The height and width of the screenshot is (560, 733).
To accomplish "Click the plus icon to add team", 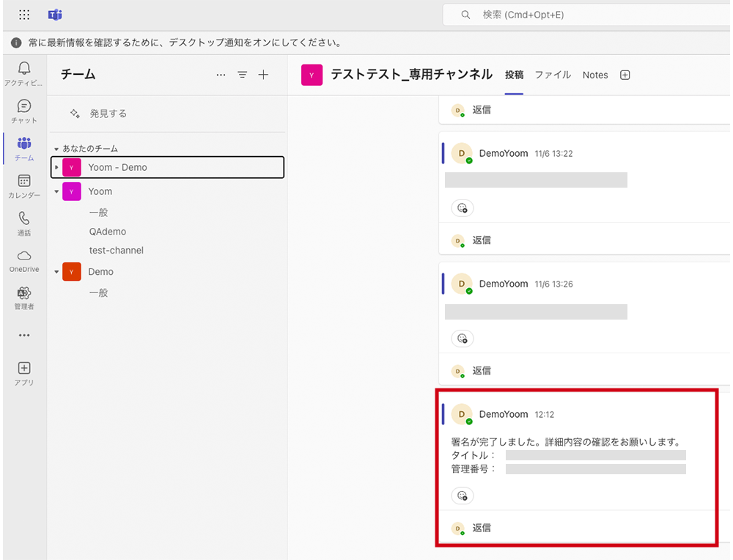I will click(264, 75).
